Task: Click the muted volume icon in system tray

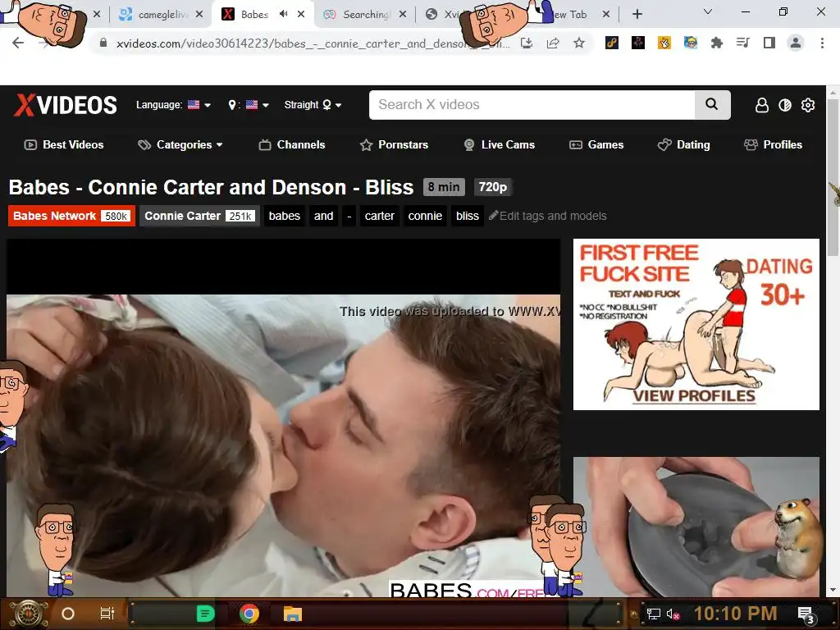Action: point(673,614)
